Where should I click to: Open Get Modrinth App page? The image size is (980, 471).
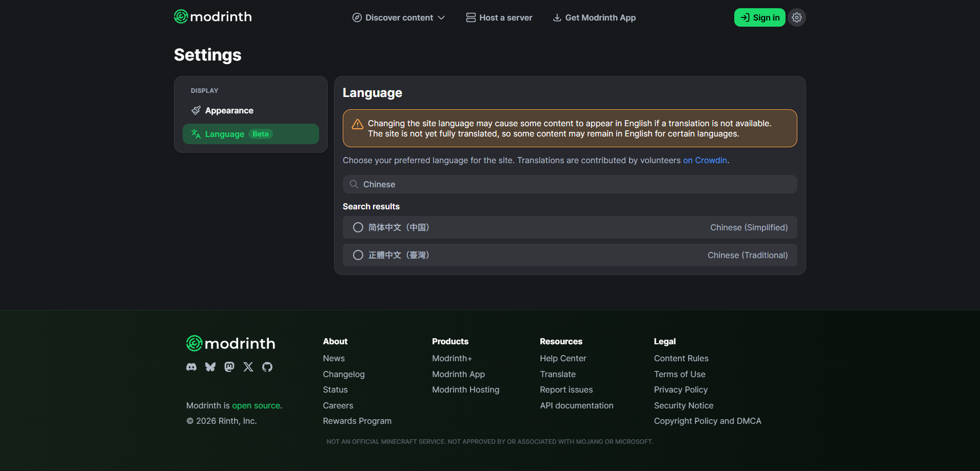(594, 17)
